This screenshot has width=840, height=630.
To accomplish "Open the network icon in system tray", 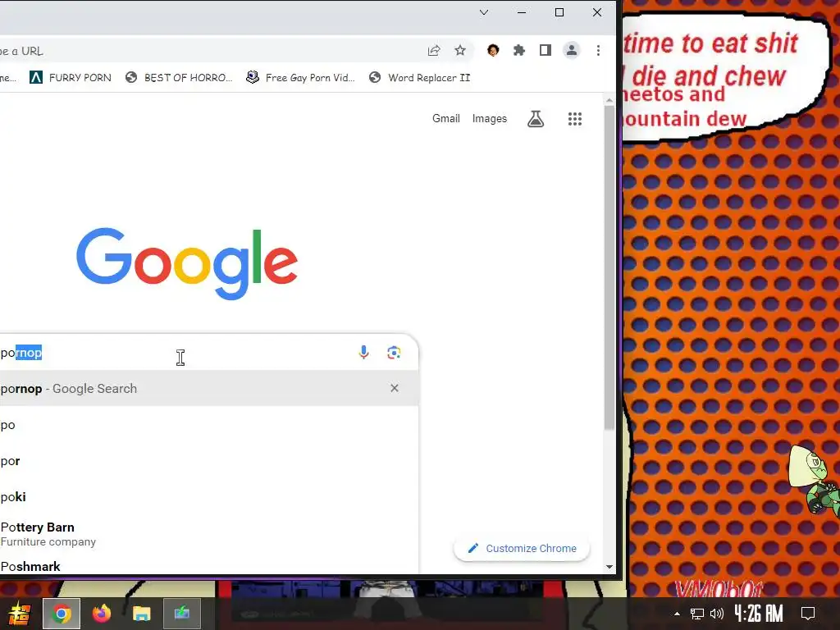I will [x=697, y=614].
